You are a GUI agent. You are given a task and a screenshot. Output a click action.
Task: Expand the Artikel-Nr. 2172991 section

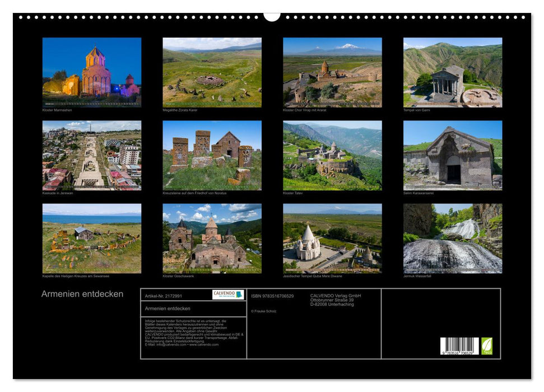tap(164, 296)
